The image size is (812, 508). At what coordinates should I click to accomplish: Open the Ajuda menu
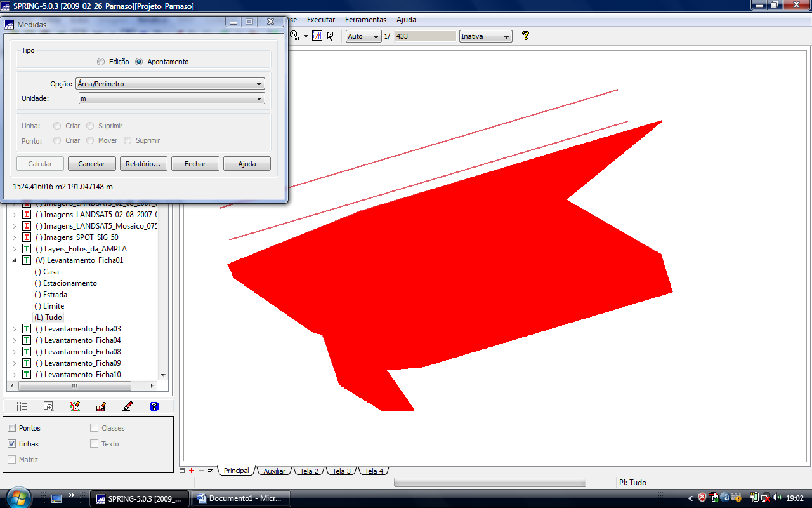[406, 20]
